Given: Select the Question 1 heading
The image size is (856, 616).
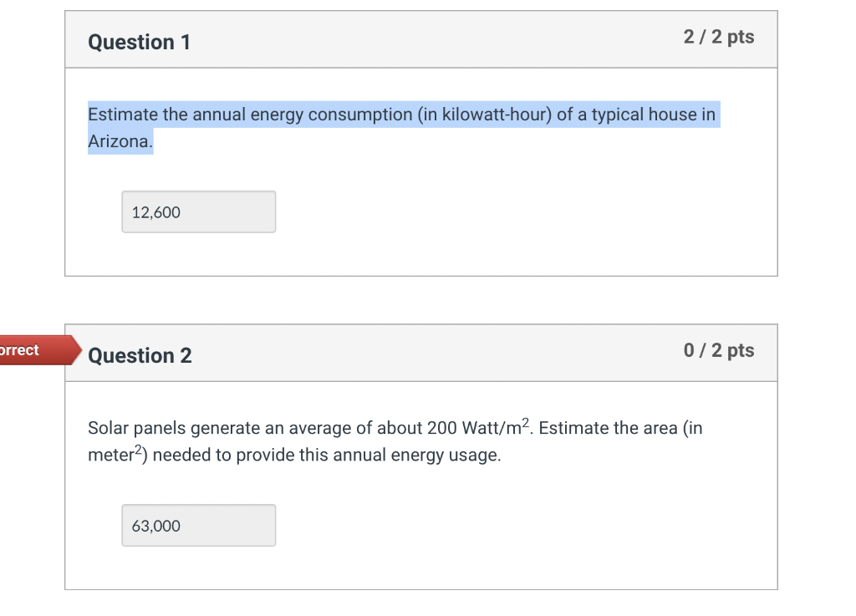Looking at the screenshot, I should [139, 42].
